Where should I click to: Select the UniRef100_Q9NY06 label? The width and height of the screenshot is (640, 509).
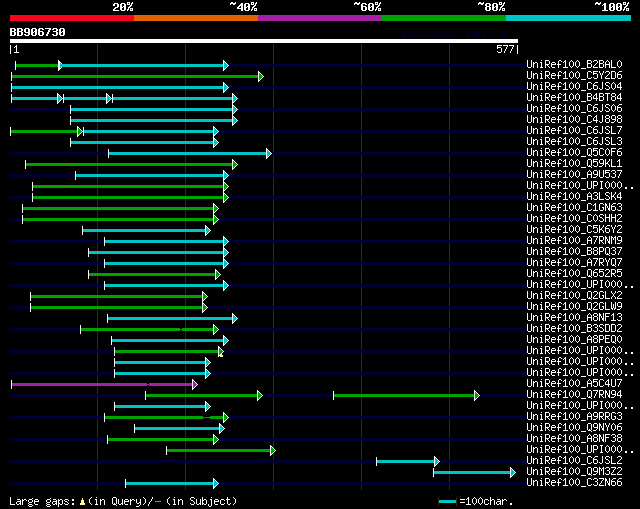tap(574, 428)
